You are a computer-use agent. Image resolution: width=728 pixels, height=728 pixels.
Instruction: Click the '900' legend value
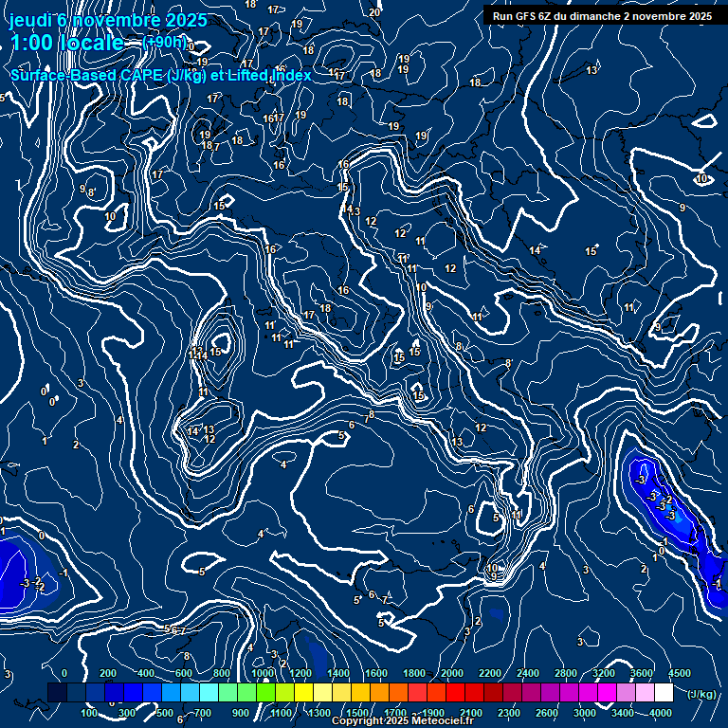241,713
